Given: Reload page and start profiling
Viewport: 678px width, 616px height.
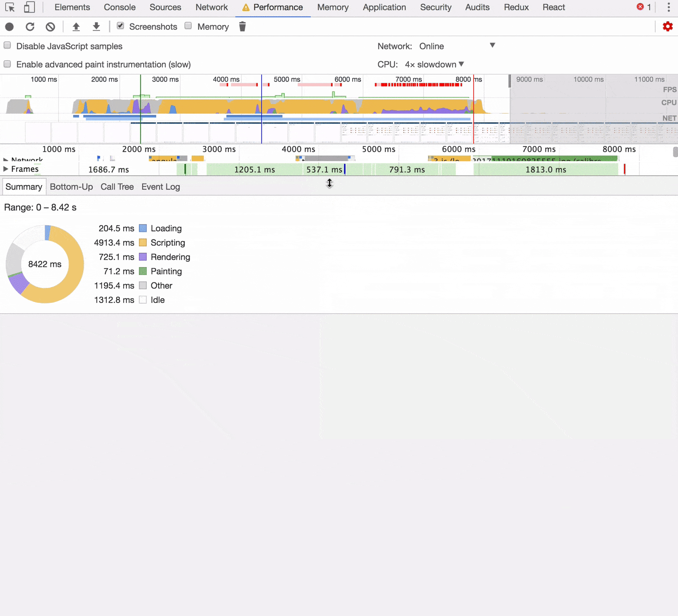Looking at the screenshot, I should click(30, 26).
